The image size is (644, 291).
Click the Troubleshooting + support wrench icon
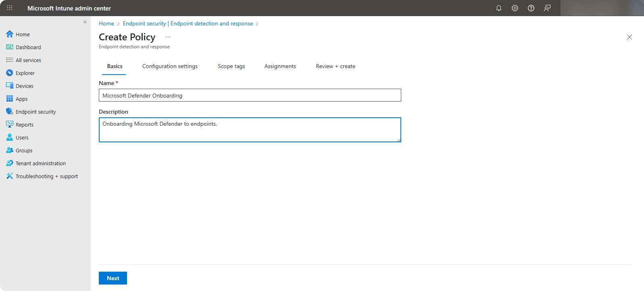click(x=10, y=176)
